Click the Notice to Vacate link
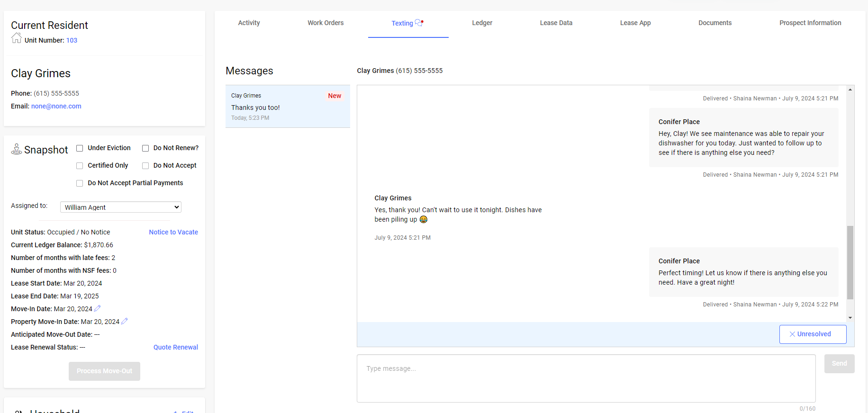The image size is (868, 413). click(173, 232)
